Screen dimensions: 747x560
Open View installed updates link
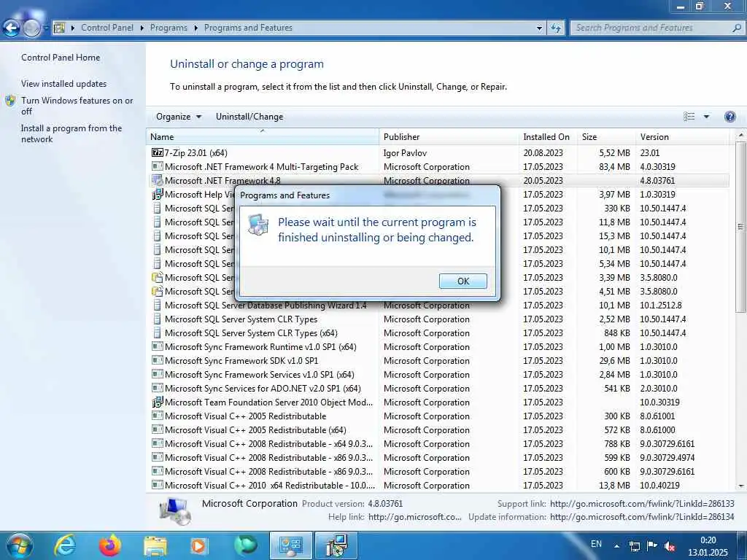pyautogui.click(x=64, y=83)
